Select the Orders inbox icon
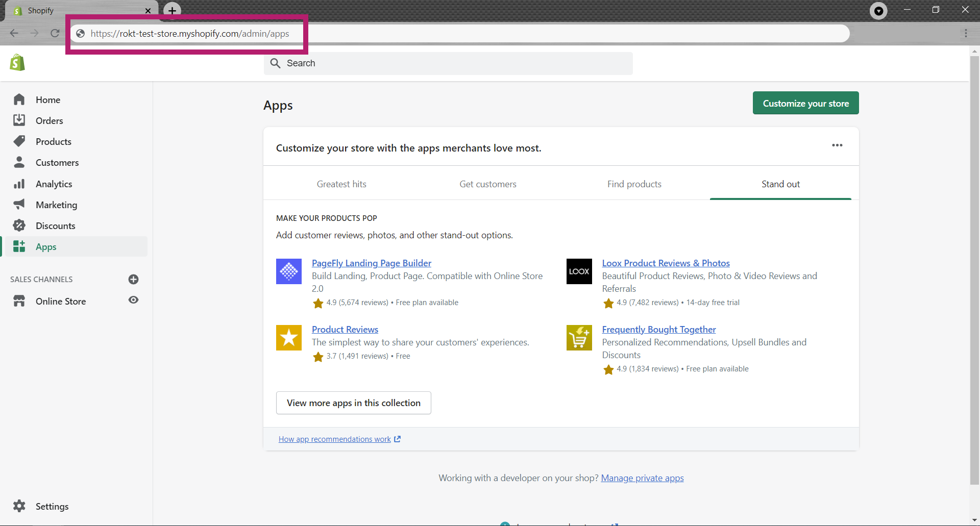 [x=19, y=120]
